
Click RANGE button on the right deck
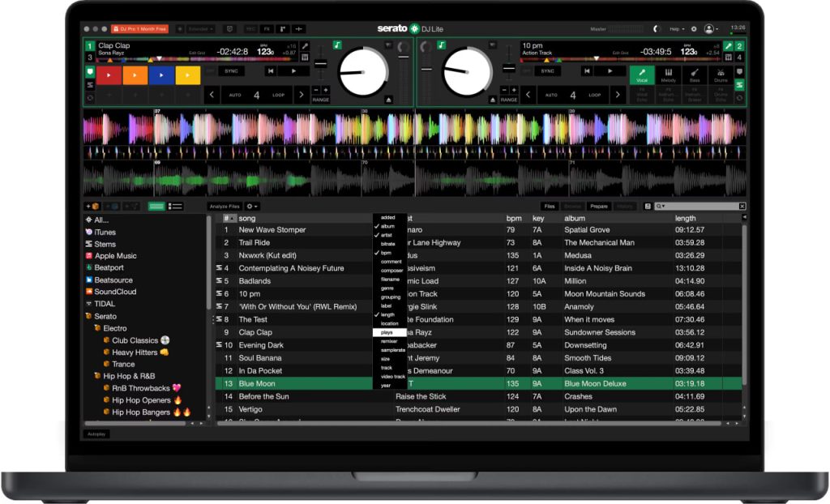509,100
